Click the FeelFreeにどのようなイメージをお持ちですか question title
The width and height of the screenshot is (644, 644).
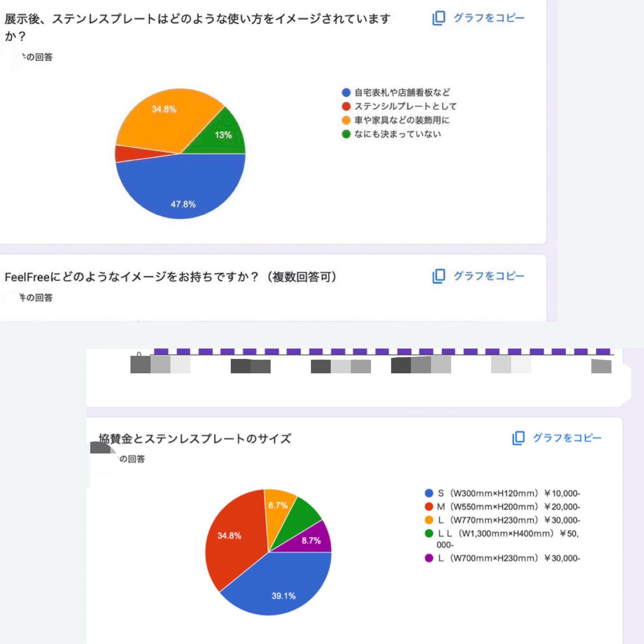[170, 277]
